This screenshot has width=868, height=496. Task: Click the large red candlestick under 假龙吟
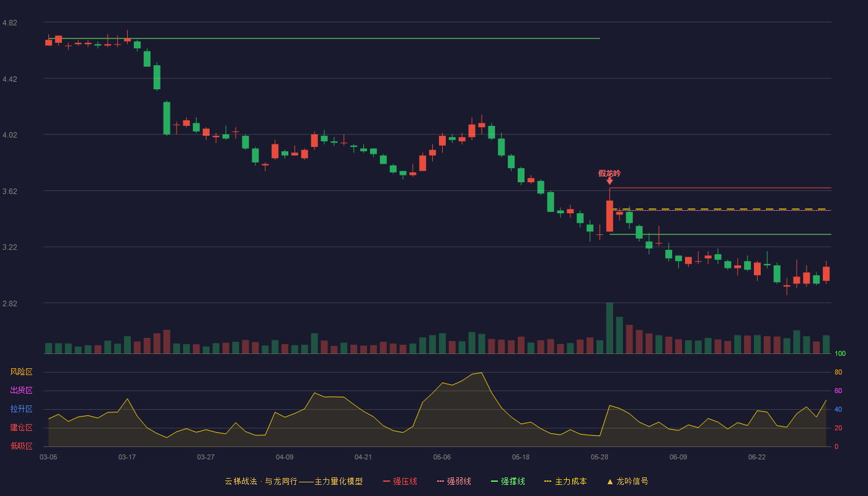tap(609, 216)
